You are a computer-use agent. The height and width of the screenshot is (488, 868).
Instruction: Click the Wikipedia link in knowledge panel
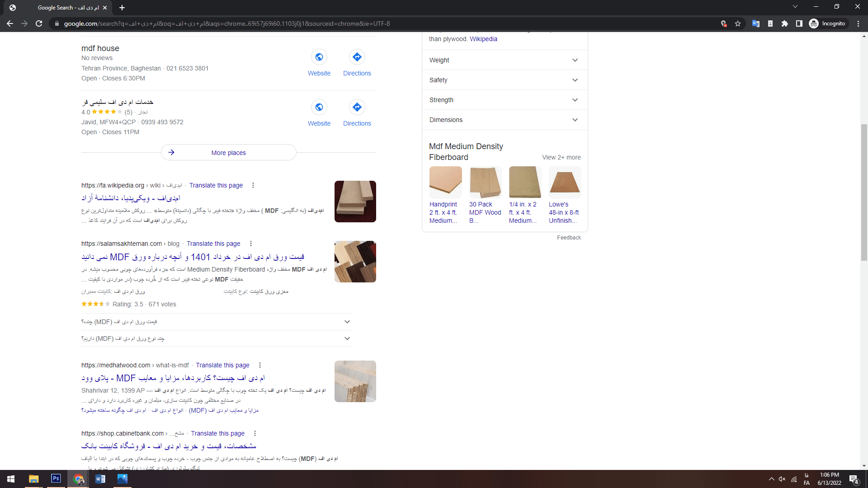pyautogui.click(x=483, y=39)
